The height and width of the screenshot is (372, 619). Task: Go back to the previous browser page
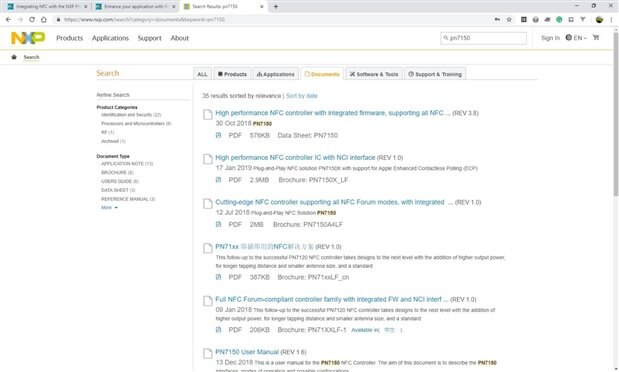pyautogui.click(x=8, y=19)
